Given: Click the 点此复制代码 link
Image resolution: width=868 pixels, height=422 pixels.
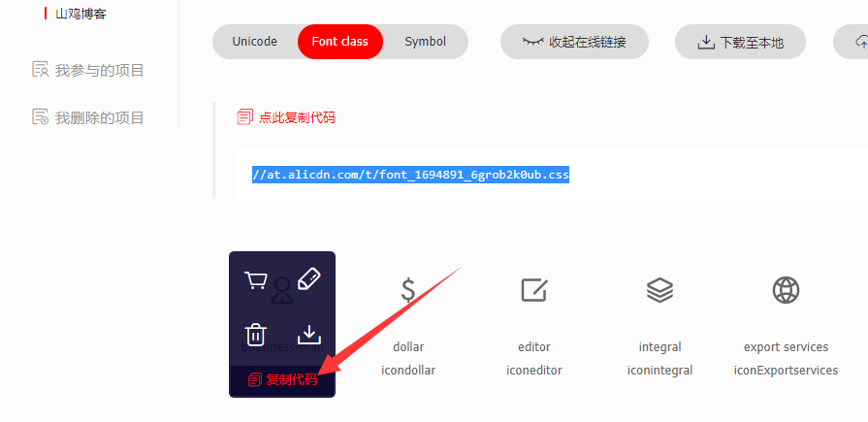Looking at the screenshot, I should 297,117.
